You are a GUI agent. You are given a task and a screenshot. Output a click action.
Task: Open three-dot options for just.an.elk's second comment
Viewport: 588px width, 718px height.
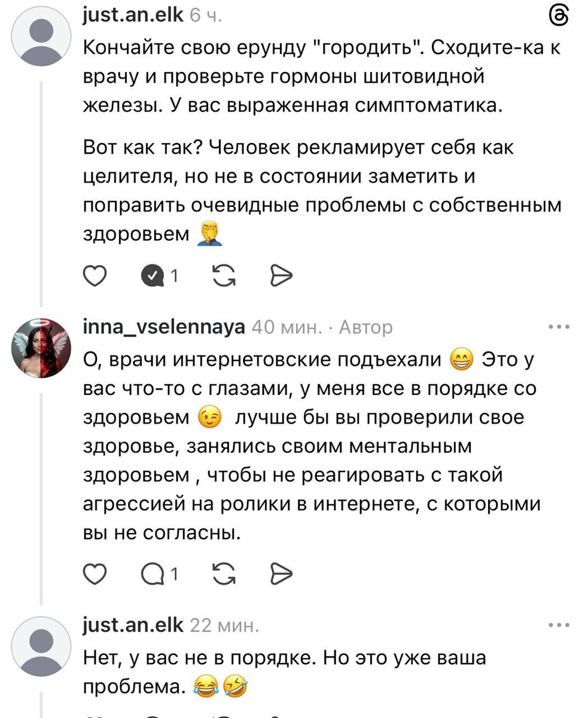(x=560, y=624)
